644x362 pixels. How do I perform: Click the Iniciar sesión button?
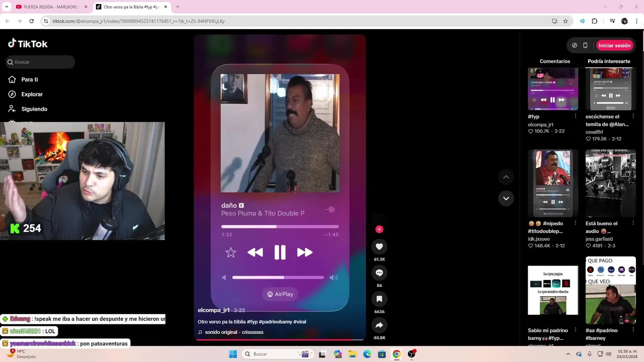614,45
